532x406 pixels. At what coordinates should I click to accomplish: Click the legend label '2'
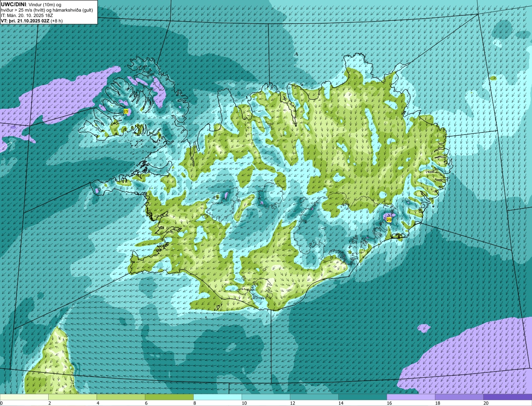[49, 403]
